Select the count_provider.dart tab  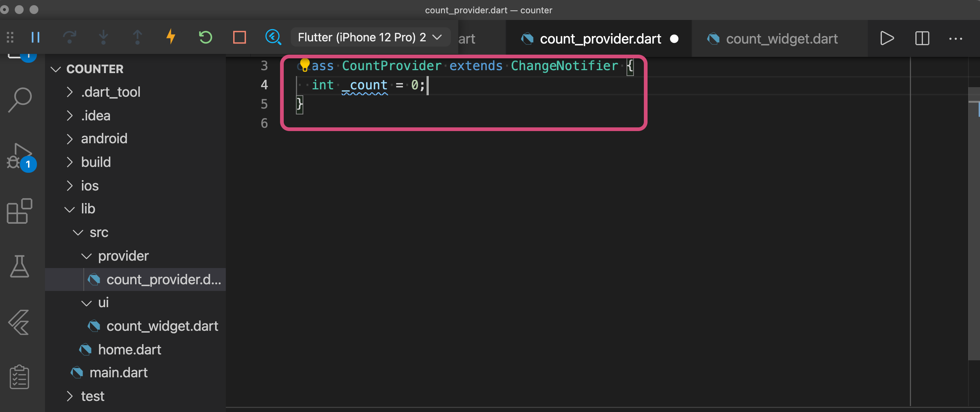[600, 39]
